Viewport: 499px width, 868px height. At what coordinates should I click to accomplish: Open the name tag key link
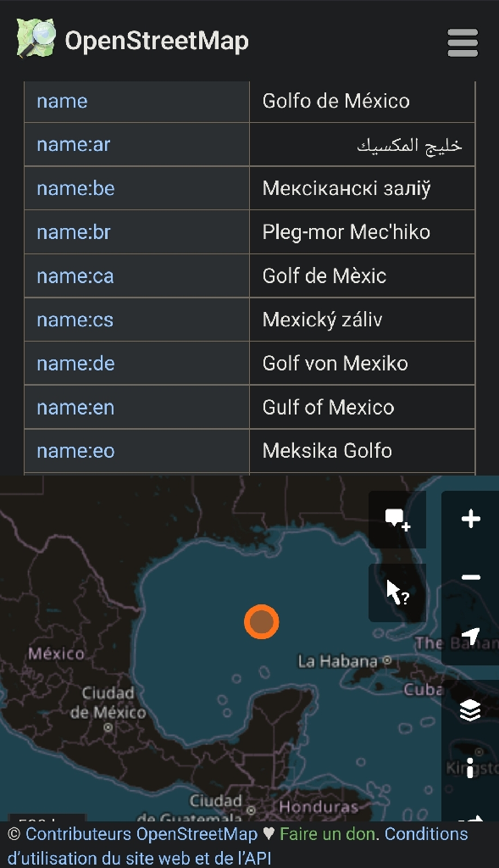[62, 101]
